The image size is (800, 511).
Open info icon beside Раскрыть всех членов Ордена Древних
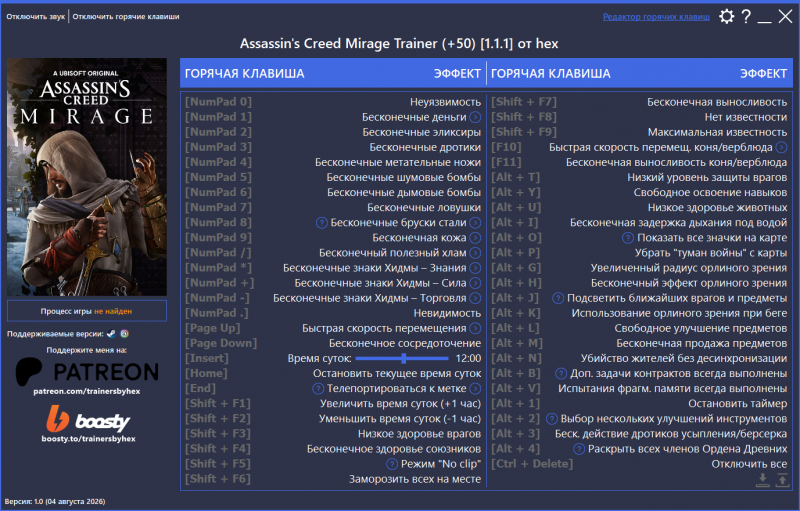(x=579, y=449)
